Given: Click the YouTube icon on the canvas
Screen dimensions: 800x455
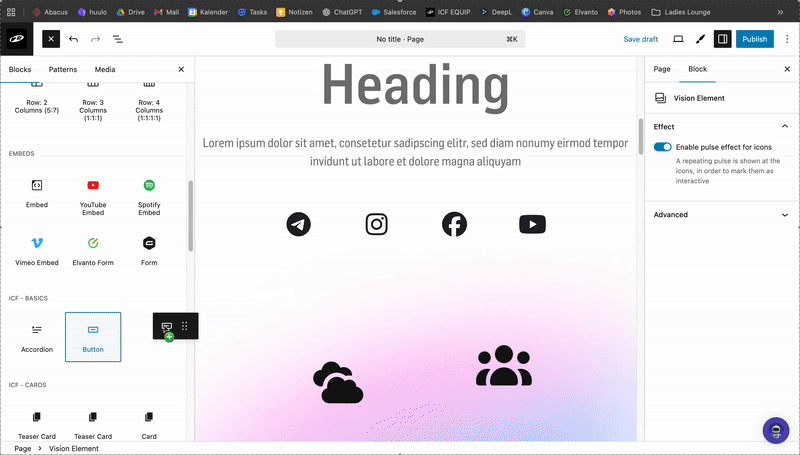Looking at the screenshot, I should click(532, 224).
